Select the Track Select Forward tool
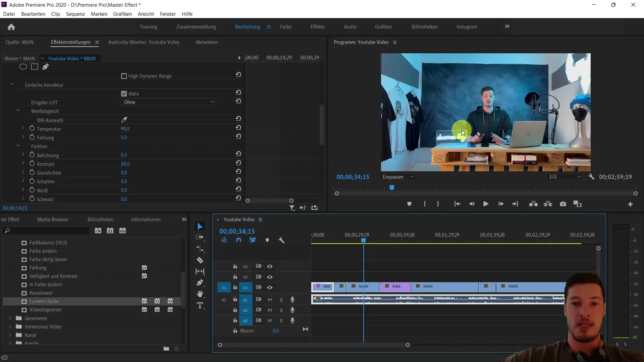 pos(200,237)
